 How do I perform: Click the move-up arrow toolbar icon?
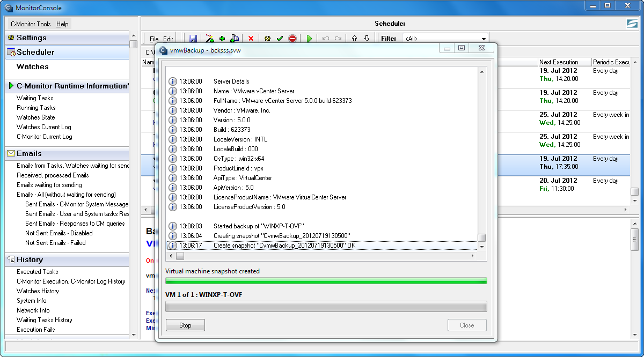(x=354, y=39)
